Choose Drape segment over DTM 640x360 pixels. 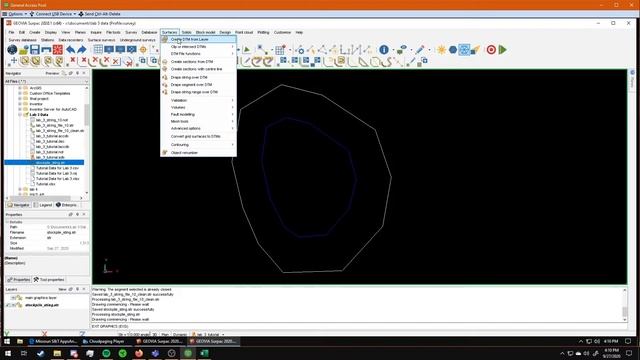click(198, 84)
